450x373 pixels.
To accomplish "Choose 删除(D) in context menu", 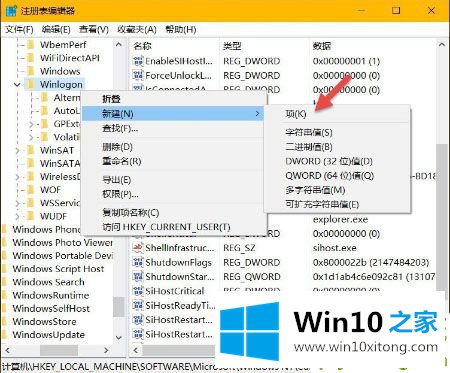I will click(x=117, y=147).
